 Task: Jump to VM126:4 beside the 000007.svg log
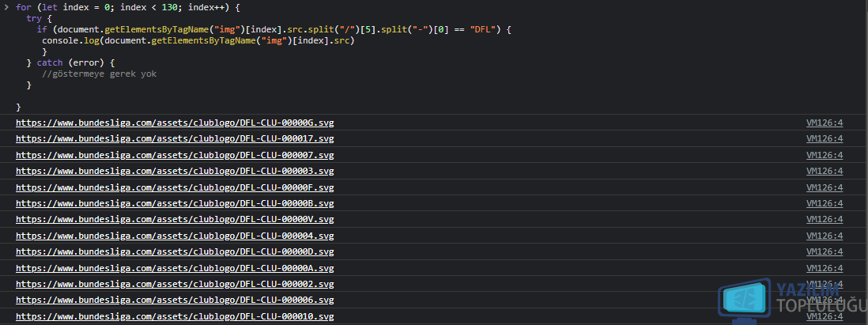tap(825, 155)
